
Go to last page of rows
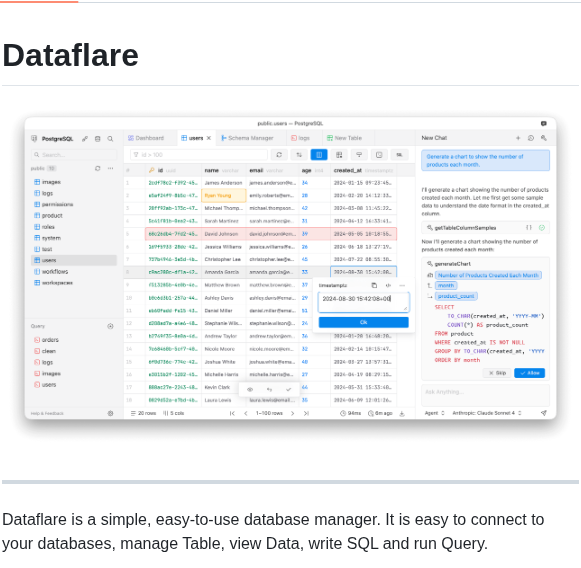[306, 413]
